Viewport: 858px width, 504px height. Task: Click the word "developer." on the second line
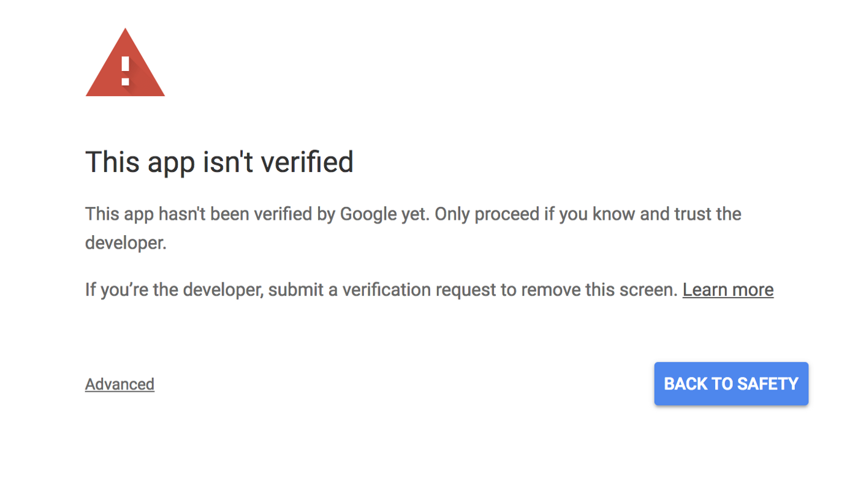point(126,243)
